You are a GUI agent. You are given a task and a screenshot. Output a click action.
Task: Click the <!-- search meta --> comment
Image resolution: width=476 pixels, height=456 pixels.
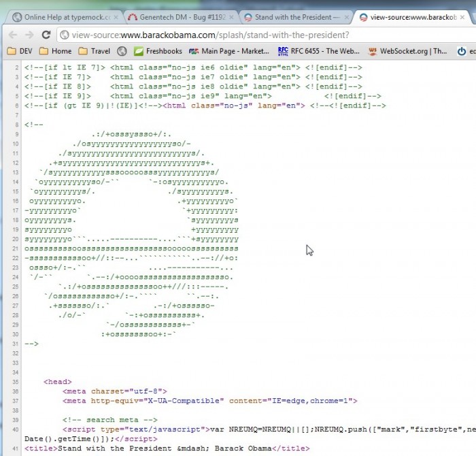click(110, 420)
